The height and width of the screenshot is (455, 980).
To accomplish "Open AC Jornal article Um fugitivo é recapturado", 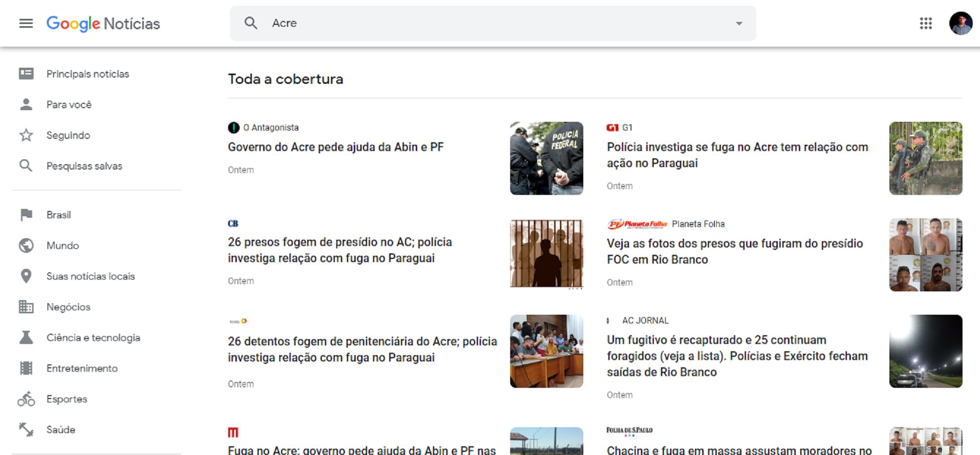I will pyautogui.click(x=737, y=356).
